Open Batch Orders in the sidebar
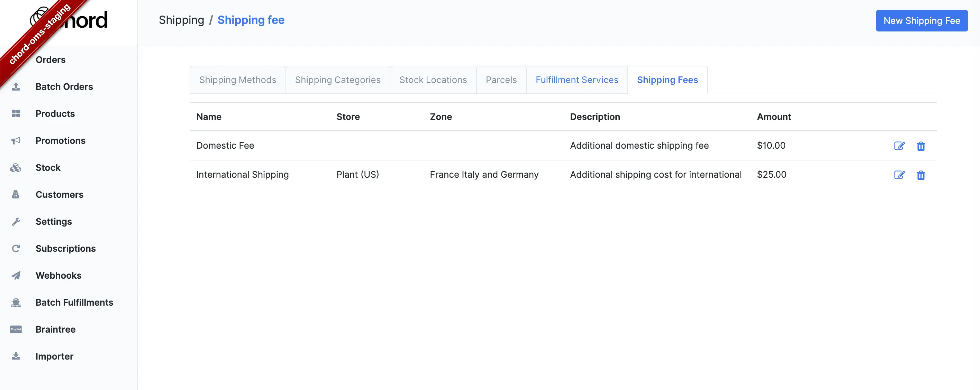 click(x=64, y=87)
